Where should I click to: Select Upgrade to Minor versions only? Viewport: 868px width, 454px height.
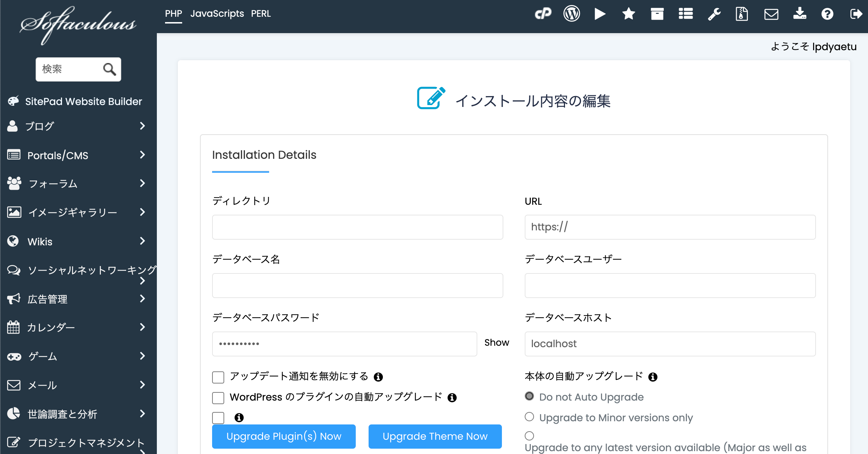[529, 417]
